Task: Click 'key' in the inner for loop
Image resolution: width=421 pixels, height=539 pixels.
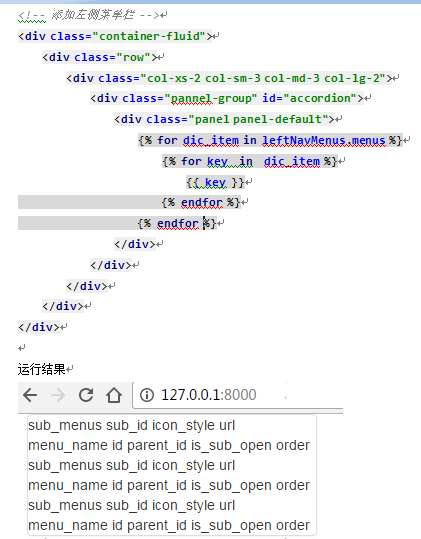Action: pyautogui.click(x=217, y=162)
